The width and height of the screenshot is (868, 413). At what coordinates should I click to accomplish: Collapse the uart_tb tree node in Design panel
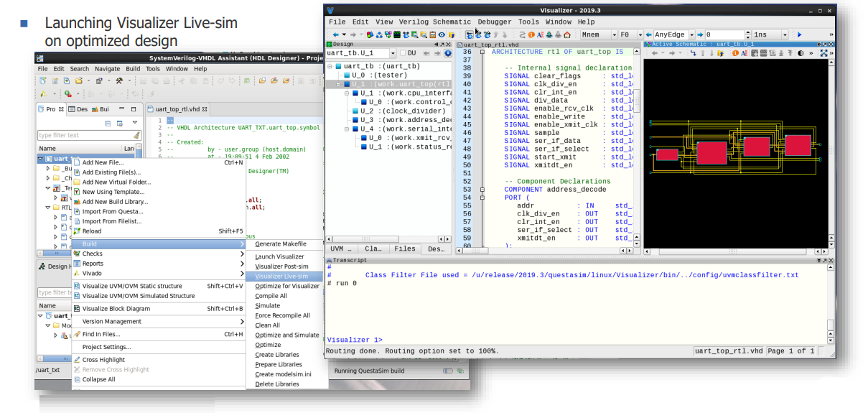point(330,66)
